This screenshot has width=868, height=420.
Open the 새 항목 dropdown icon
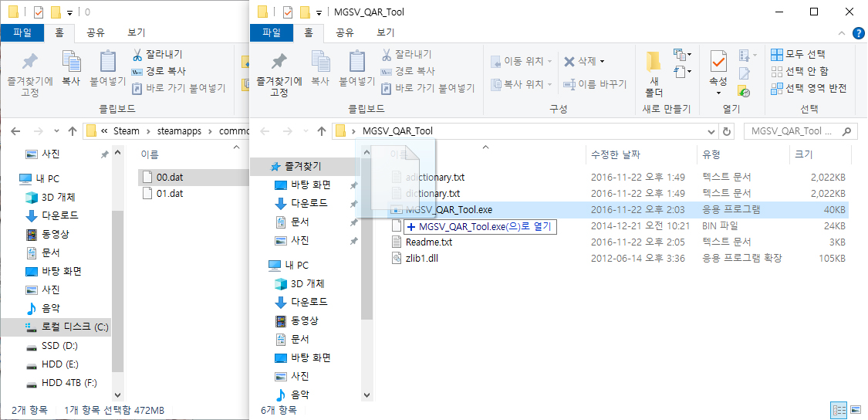pyautogui.click(x=682, y=54)
